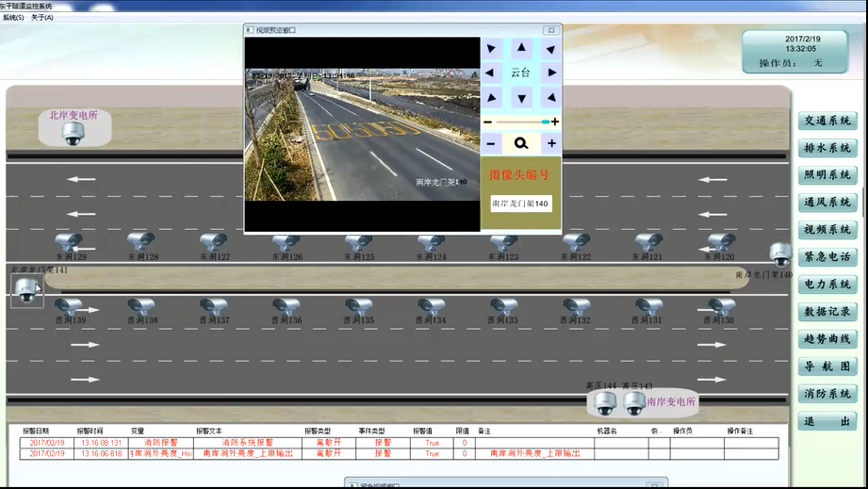
Task: Click the 北岸变电所 dome camera icon
Action: (x=74, y=134)
